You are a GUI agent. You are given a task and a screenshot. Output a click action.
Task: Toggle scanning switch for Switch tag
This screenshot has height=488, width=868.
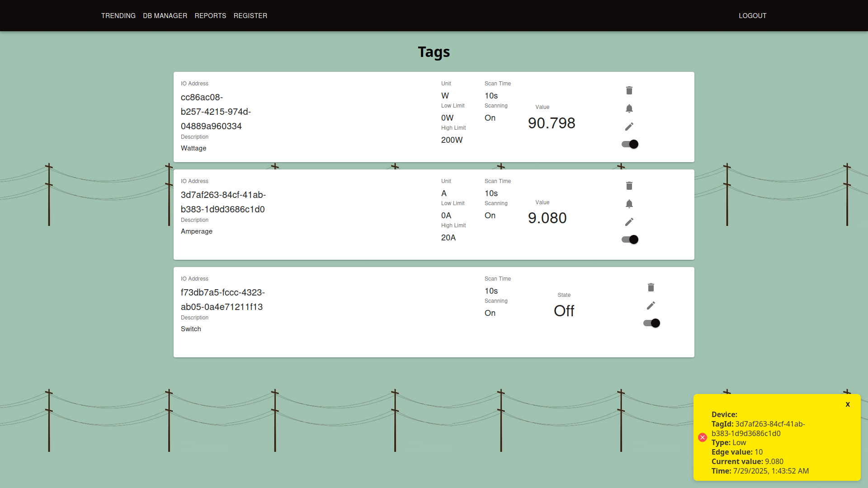(x=651, y=323)
